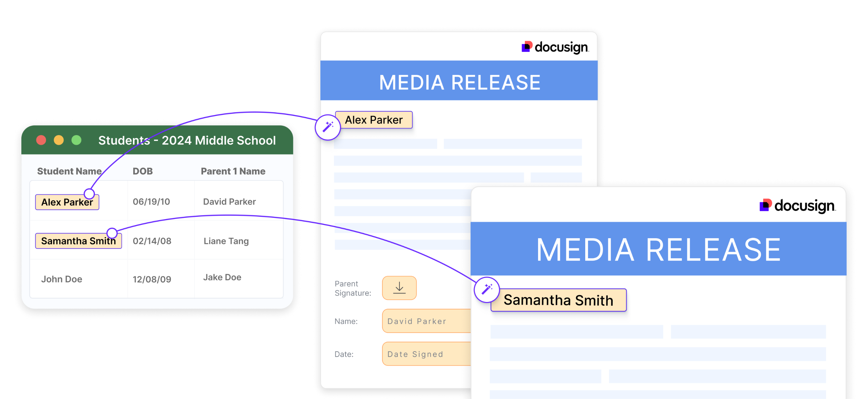
Task: Click the Liane Tang parent cell
Action: pos(226,241)
